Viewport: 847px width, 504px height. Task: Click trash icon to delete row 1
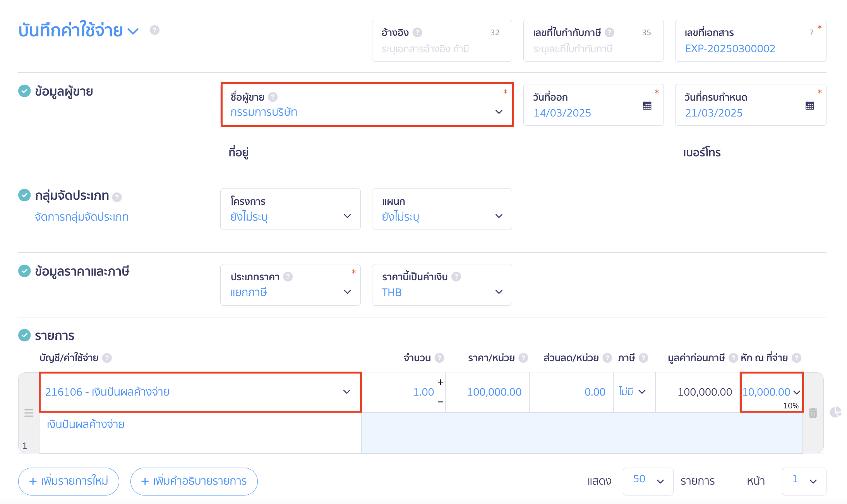pos(813,413)
